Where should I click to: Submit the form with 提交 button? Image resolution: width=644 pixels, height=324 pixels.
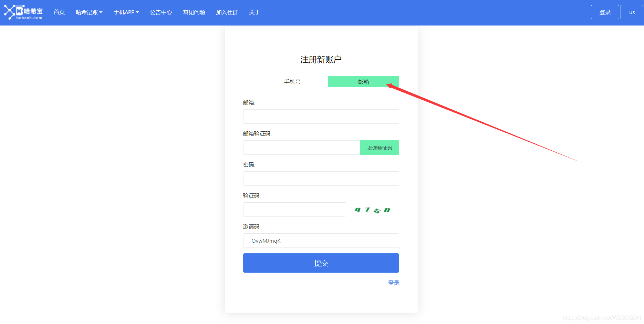click(x=321, y=263)
